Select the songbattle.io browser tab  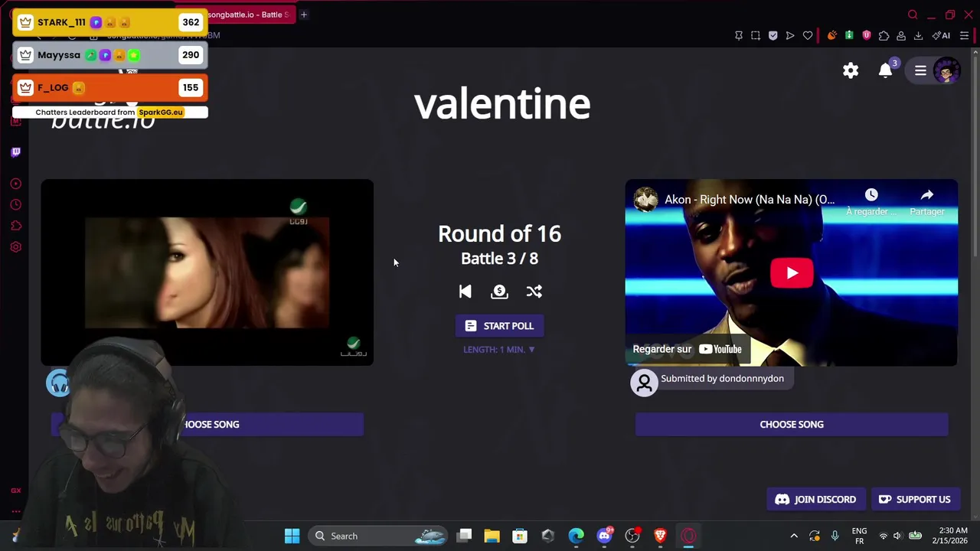249,15
